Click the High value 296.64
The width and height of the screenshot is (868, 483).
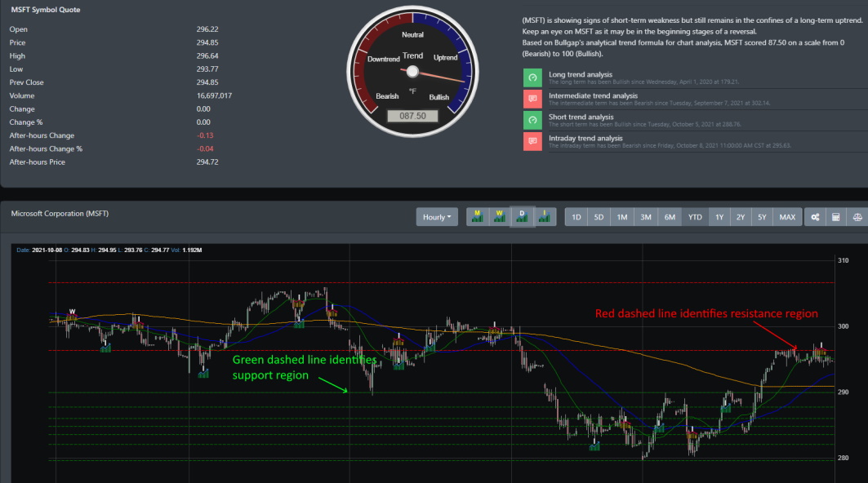click(x=207, y=55)
